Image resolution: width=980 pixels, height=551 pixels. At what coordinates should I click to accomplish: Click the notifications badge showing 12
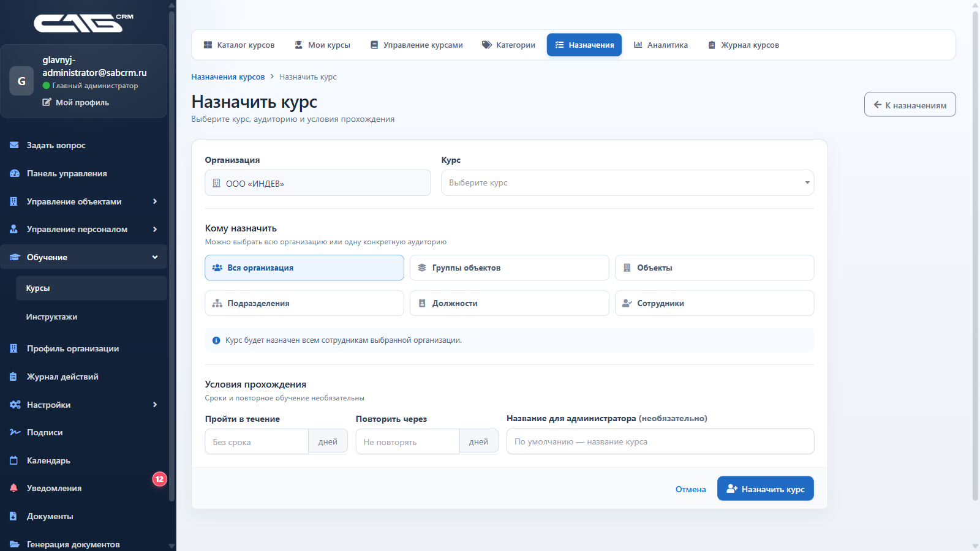[x=159, y=479]
